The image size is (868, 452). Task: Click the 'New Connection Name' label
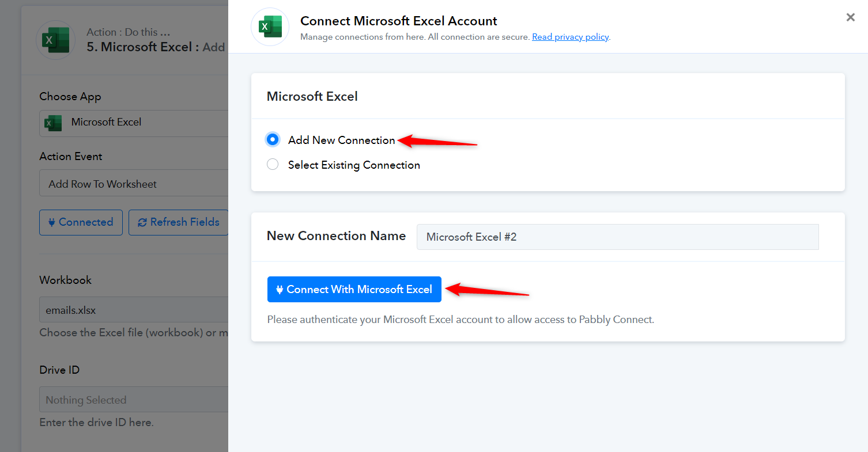coord(336,236)
